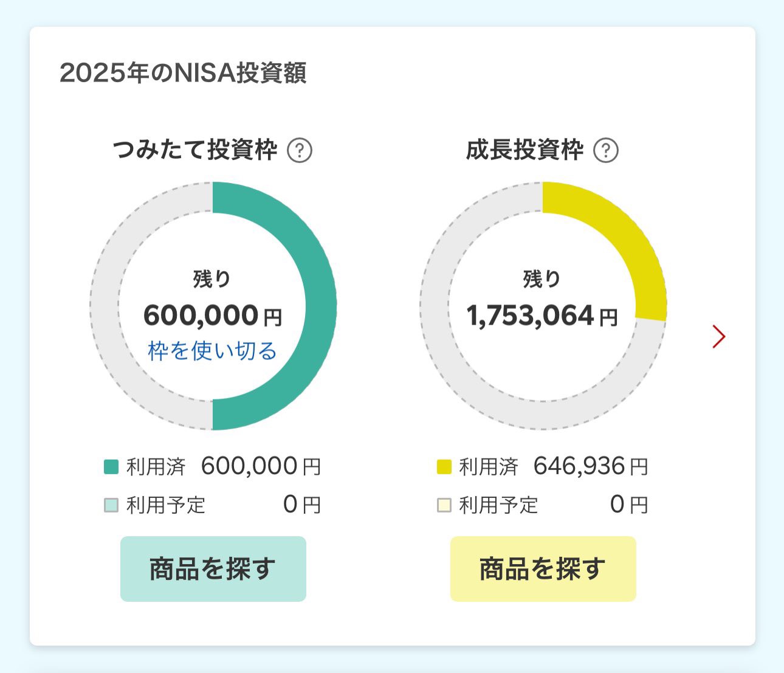Click 枠を使い切る link
Screen dimensions: 784x673
point(213,350)
